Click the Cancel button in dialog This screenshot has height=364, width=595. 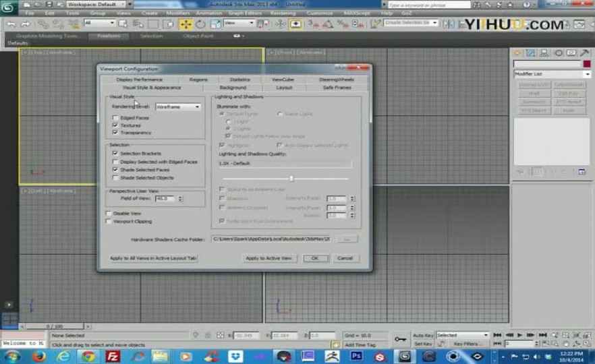[x=345, y=258]
